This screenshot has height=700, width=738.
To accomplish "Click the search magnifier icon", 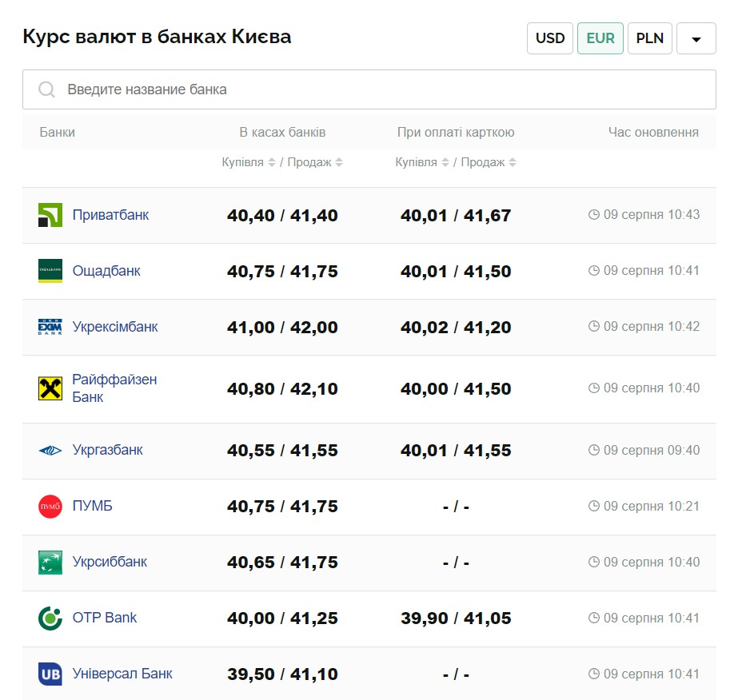I will (x=46, y=89).
